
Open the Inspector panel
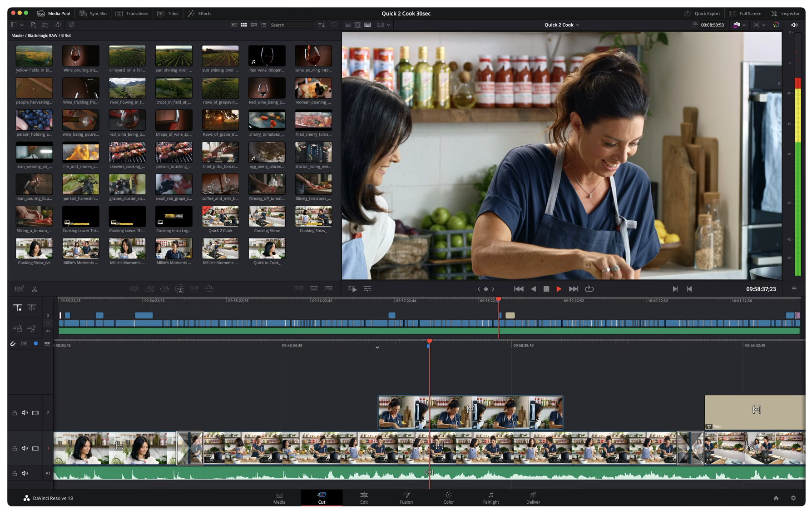786,13
